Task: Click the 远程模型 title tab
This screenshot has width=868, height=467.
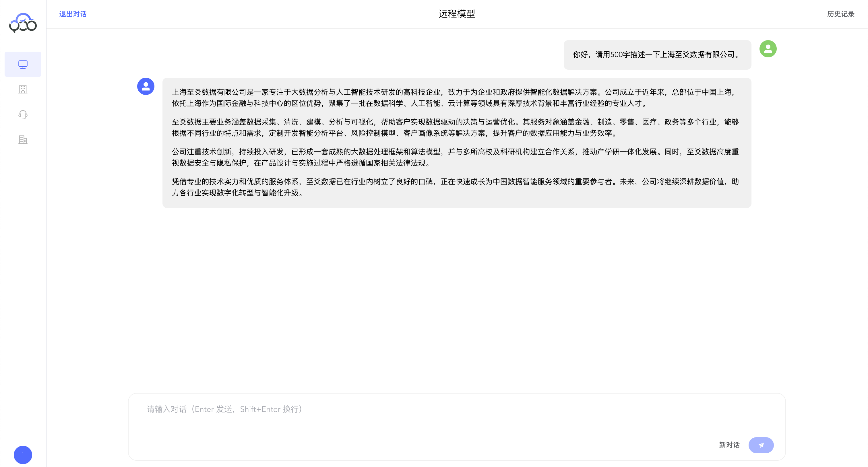Action: tap(457, 14)
